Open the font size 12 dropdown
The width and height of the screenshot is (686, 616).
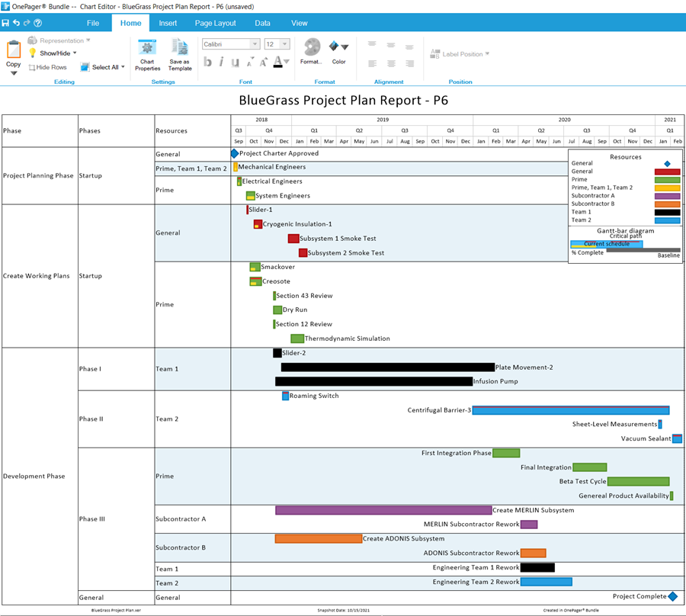coord(284,44)
